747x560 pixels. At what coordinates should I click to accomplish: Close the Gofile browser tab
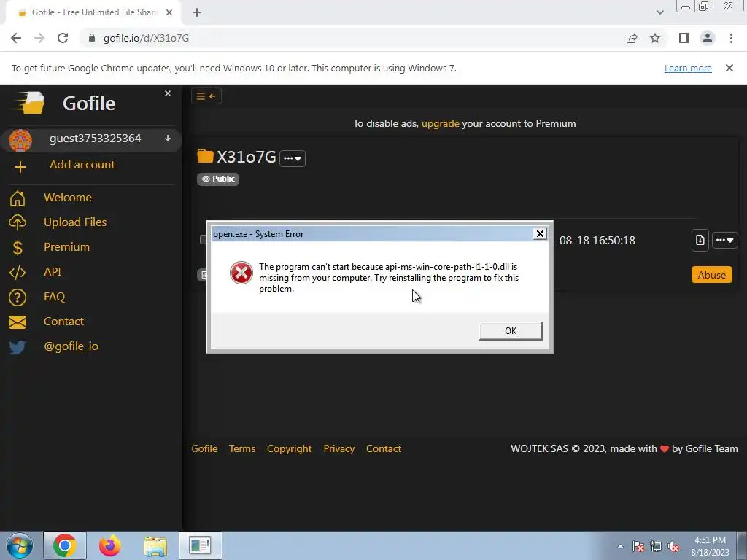coord(169,12)
